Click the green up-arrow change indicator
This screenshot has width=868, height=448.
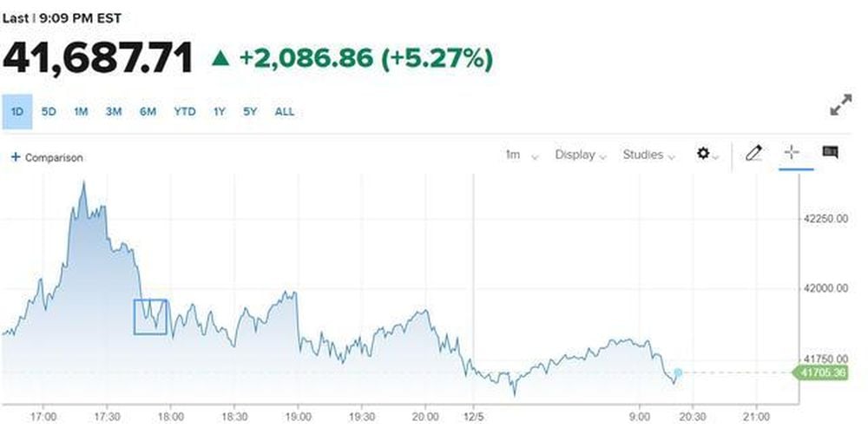(221, 58)
